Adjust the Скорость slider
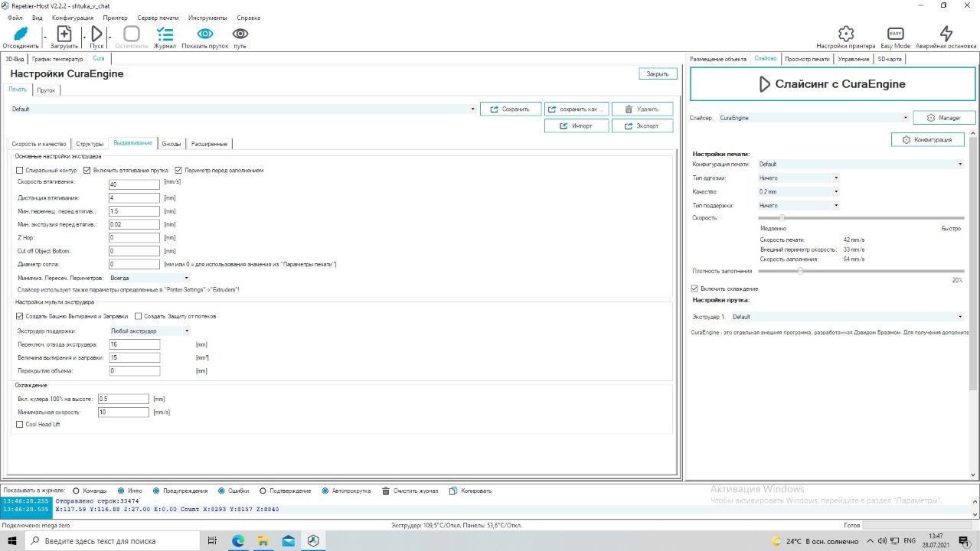This screenshot has height=551, width=980. (782, 218)
